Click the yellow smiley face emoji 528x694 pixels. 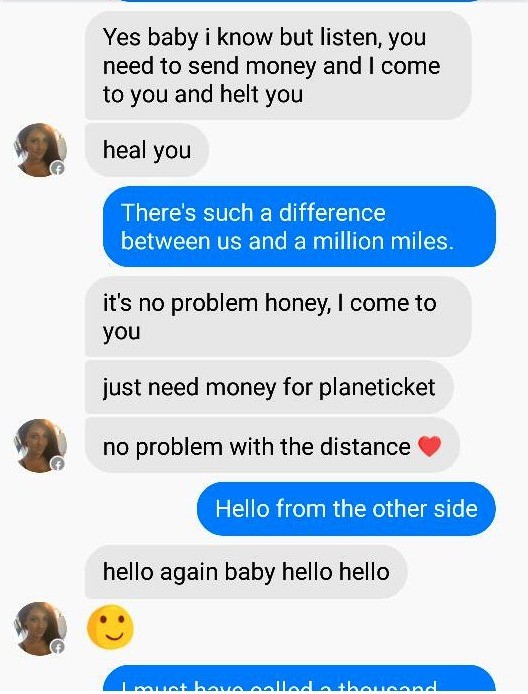pos(110,627)
